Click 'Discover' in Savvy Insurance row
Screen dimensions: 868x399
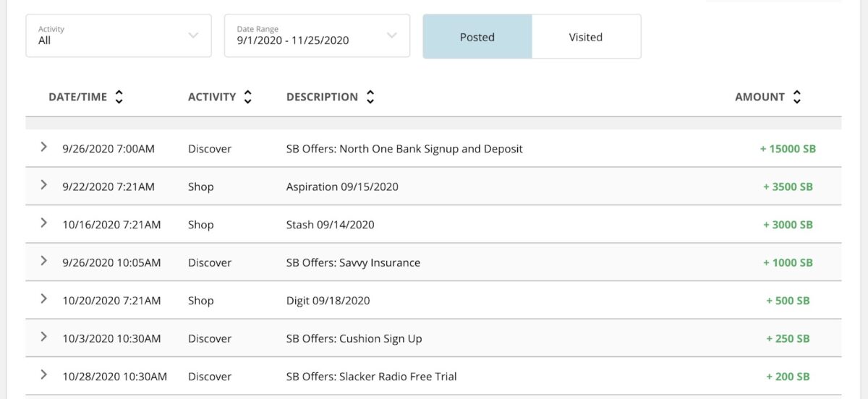click(210, 262)
